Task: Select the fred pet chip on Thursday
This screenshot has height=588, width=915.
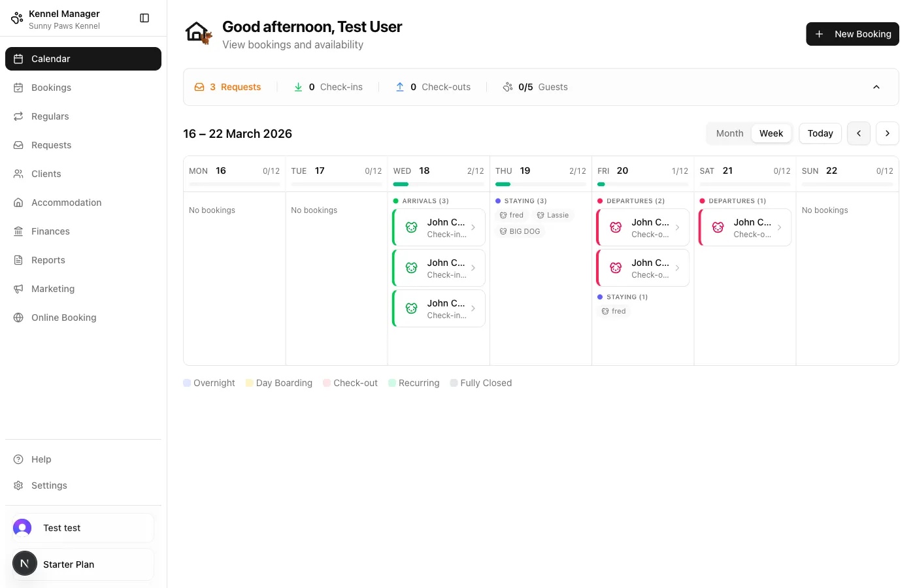Action: pos(512,215)
